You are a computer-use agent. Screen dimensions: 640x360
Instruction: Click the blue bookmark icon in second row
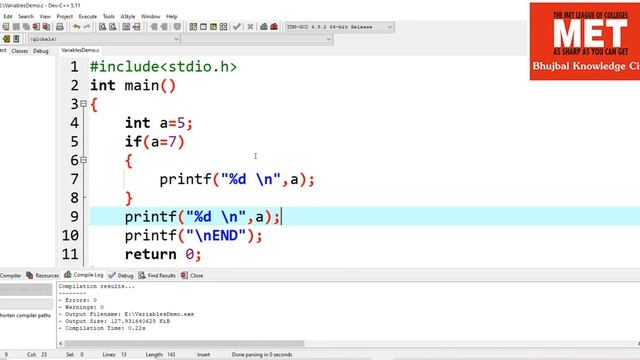(x=16, y=39)
